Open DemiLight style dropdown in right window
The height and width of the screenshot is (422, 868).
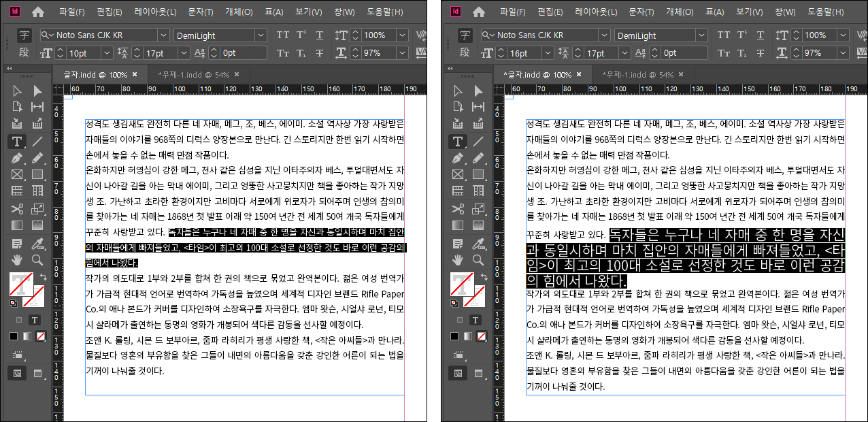[702, 35]
